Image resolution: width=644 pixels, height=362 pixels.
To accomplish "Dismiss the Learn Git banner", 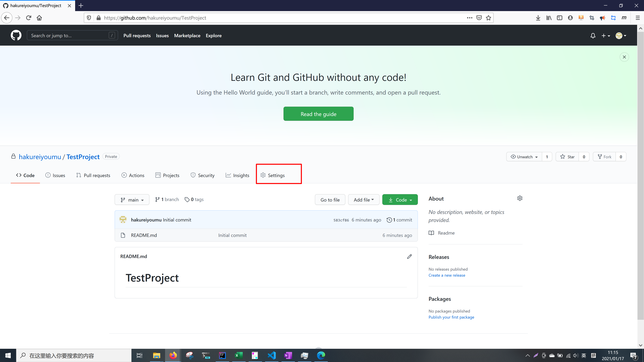I will coord(624,57).
